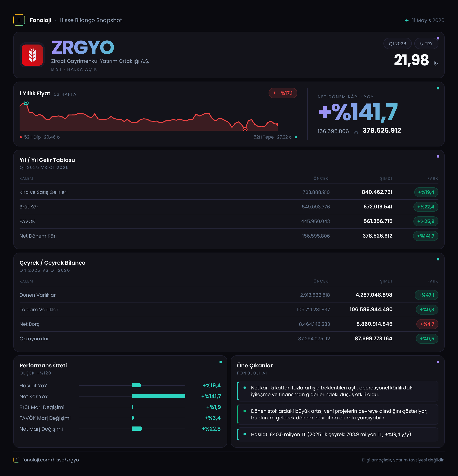Click the 'Yıl / Yıl Gelir Tablosu' heading
458x476 pixels.
coord(47,160)
